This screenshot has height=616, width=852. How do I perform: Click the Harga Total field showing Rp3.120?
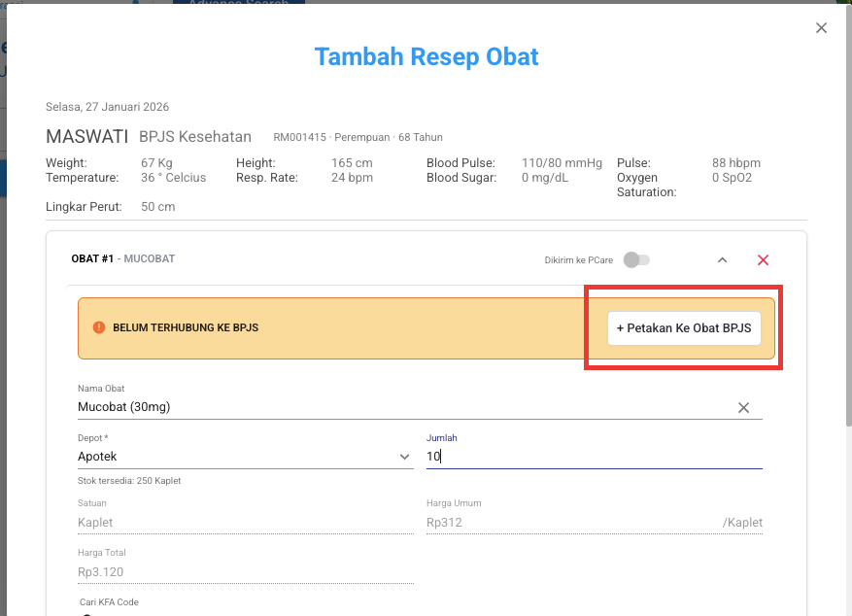(245, 571)
